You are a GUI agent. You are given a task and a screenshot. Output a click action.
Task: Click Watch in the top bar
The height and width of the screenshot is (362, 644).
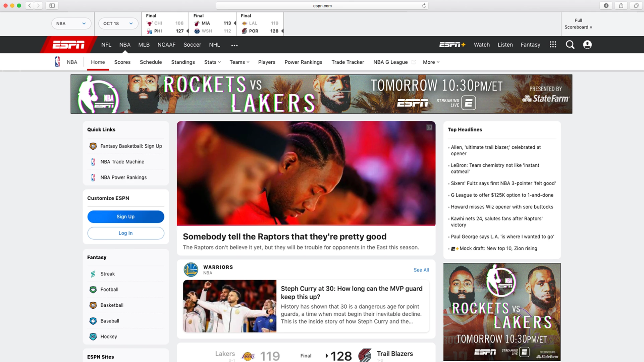tap(482, 45)
